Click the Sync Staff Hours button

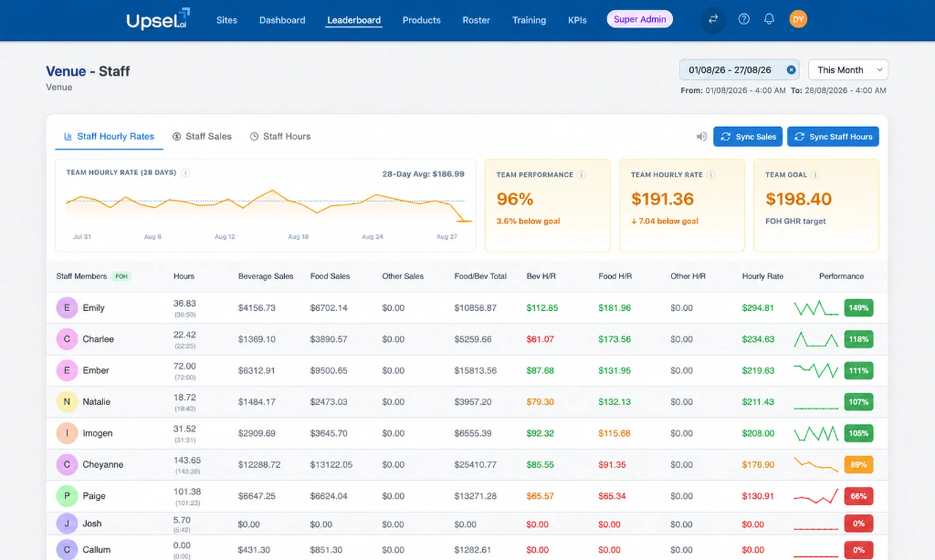pyautogui.click(x=833, y=137)
